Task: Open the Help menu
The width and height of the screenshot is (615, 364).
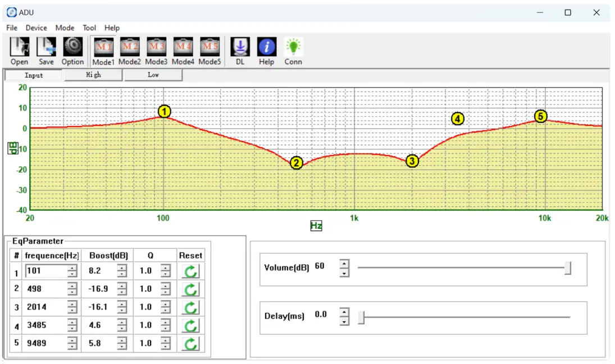Action: (x=112, y=28)
